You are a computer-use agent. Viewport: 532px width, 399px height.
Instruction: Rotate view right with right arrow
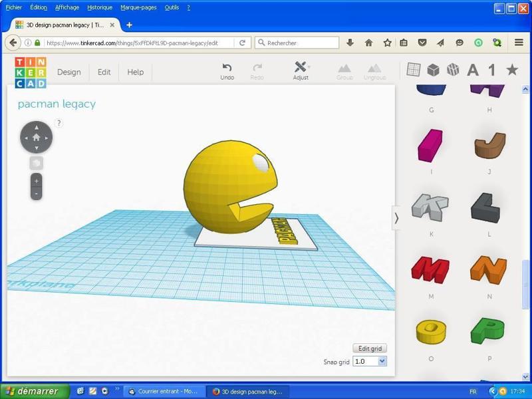click(x=47, y=138)
